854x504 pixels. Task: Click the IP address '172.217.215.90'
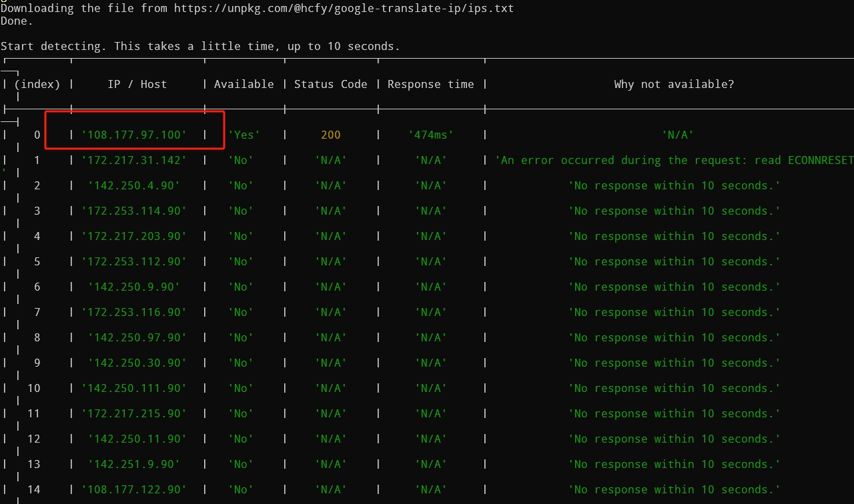click(x=134, y=413)
